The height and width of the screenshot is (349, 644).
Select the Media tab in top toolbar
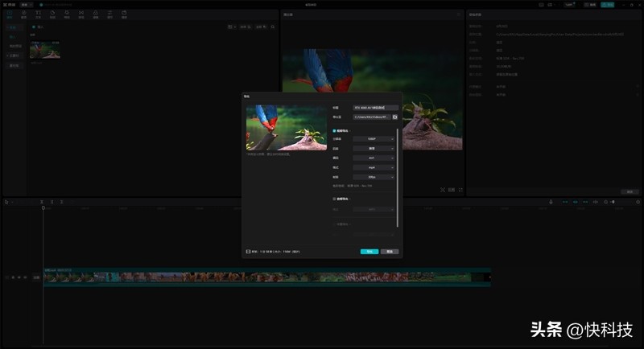10,14
